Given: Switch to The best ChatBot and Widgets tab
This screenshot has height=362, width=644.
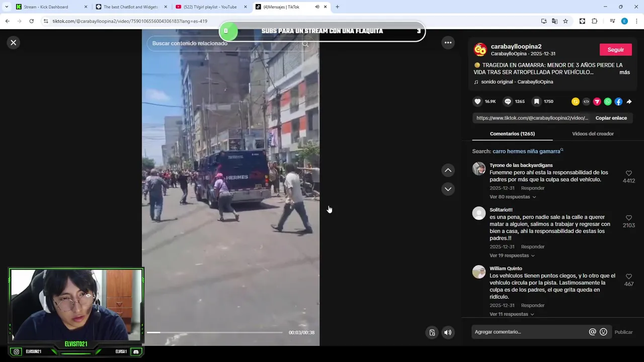Looking at the screenshot, I should pos(131,7).
